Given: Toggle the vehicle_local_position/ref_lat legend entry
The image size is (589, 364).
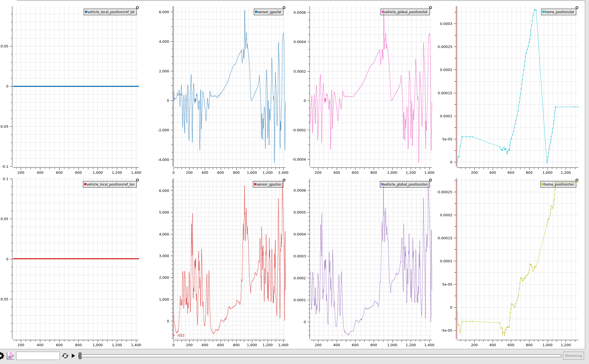Looking at the screenshot, I should coord(111,12).
